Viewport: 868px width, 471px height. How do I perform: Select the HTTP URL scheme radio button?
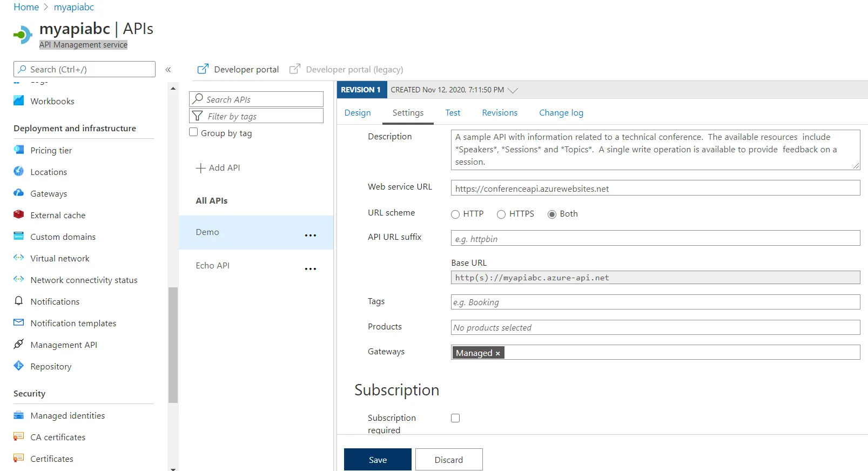455,214
